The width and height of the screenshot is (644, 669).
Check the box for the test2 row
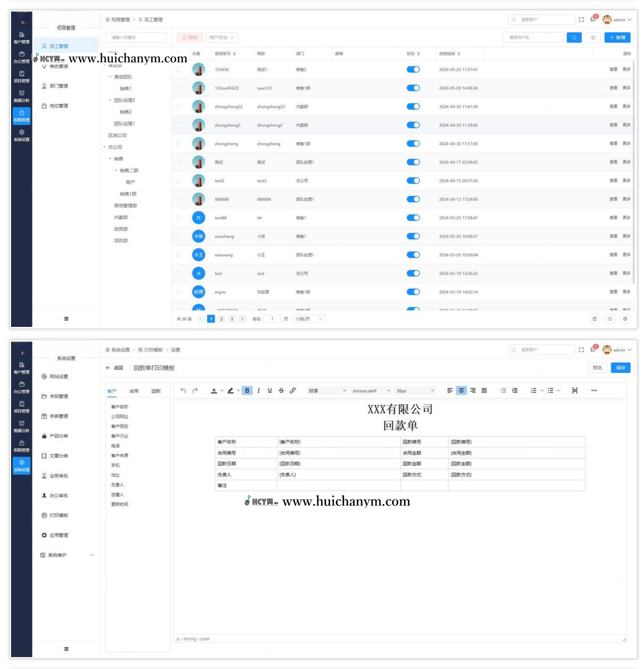click(x=178, y=180)
